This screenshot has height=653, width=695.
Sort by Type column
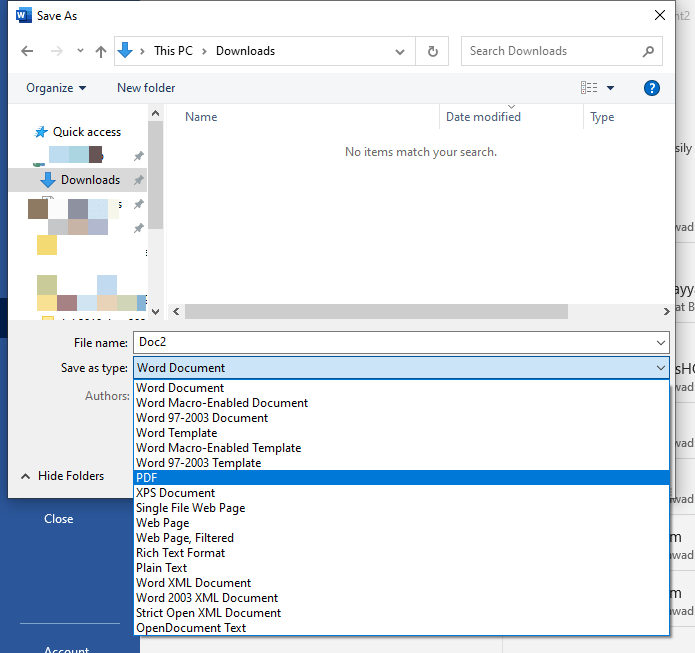tap(602, 117)
